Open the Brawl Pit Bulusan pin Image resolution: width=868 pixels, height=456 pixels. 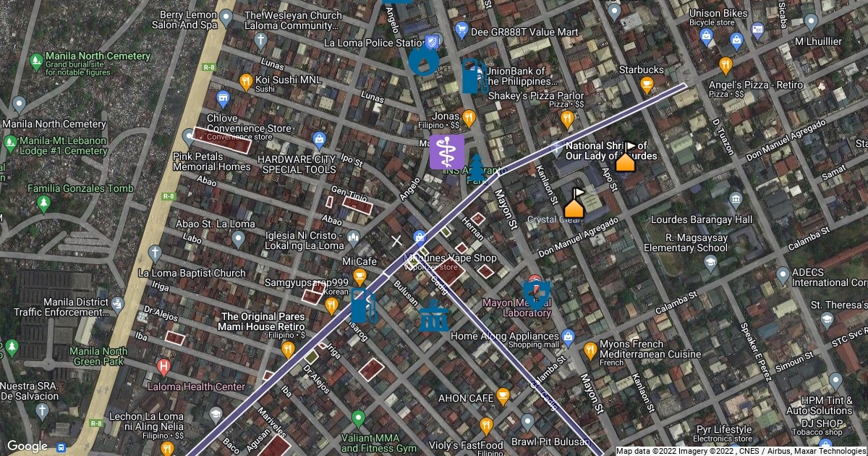(x=528, y=421)
